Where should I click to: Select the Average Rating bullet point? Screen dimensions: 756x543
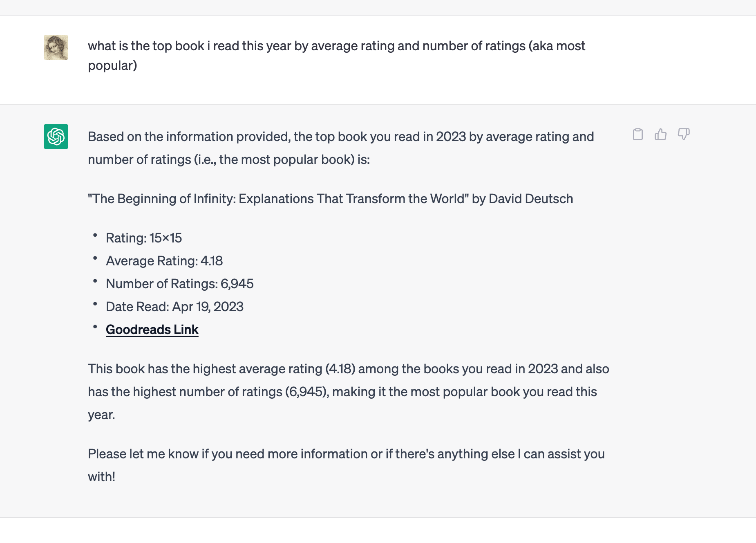click(164, 260)
